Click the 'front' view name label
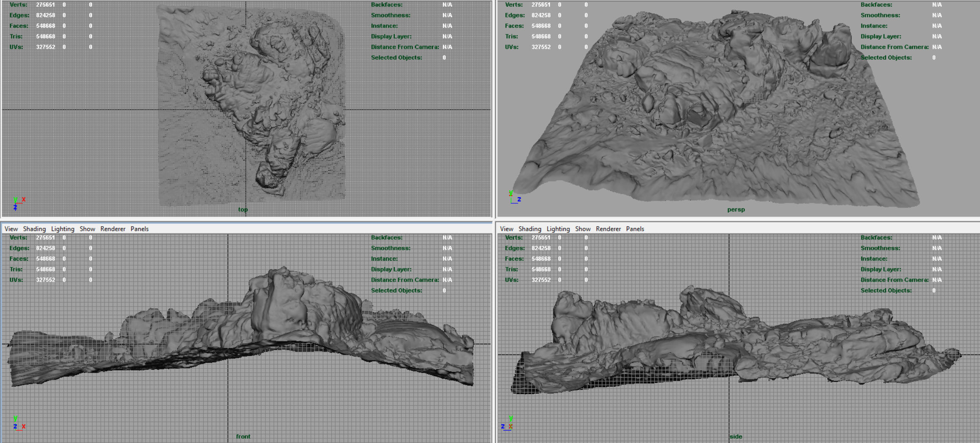The image size is (980, 443). 243,436
